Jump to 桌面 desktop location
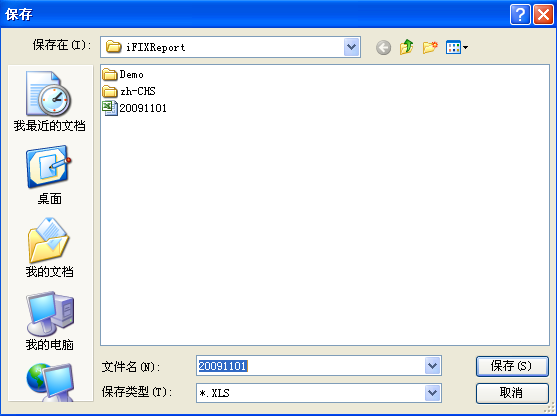 (50, 175)
